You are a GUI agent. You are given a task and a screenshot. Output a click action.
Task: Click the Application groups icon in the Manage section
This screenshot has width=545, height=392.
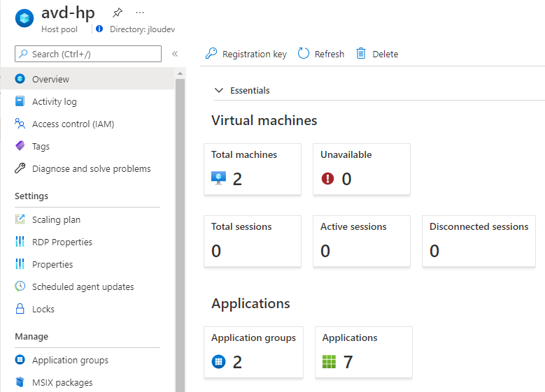click(x=20, y=360)
